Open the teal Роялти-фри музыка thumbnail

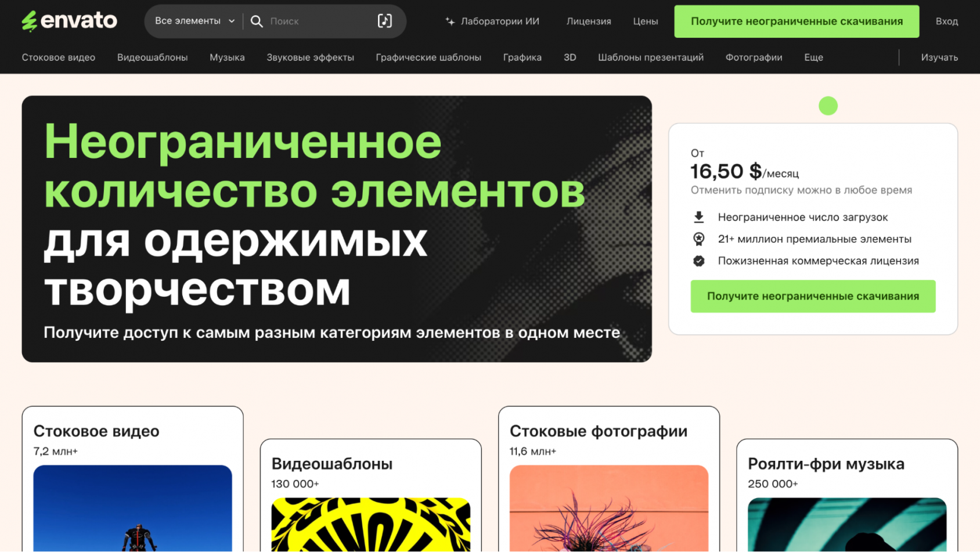[847, 525]
